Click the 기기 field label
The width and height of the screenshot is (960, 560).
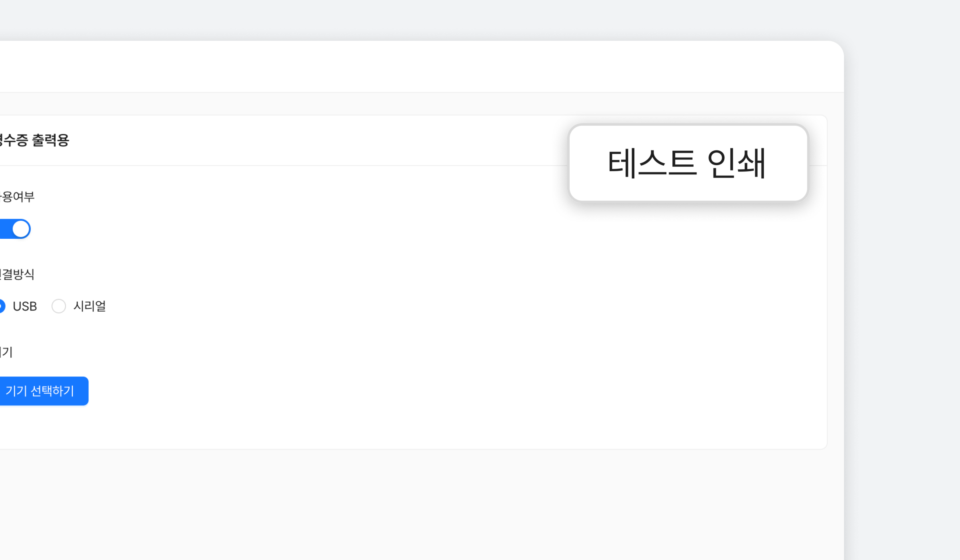[x=7, y=352]
